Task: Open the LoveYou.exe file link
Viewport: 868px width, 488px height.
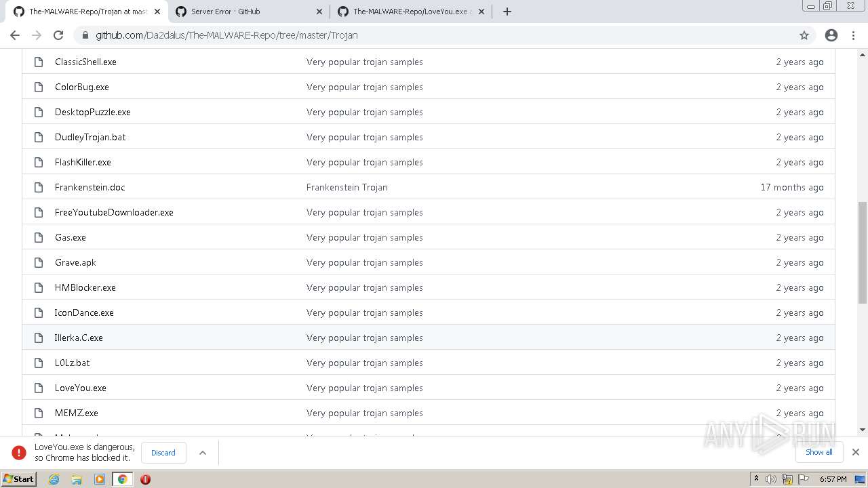Action: pyautogui.click(x=81, y=388)
